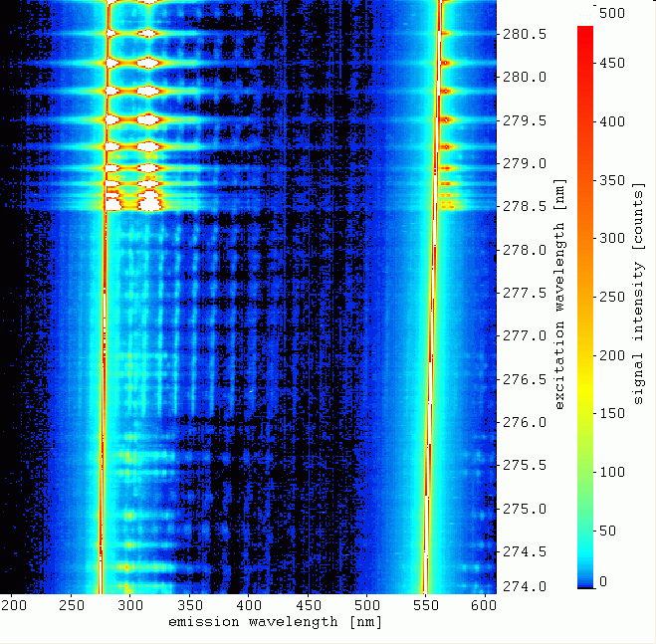
Task: Click the 250 label on the intensity colorbar
Action: [x=611, y=298]
